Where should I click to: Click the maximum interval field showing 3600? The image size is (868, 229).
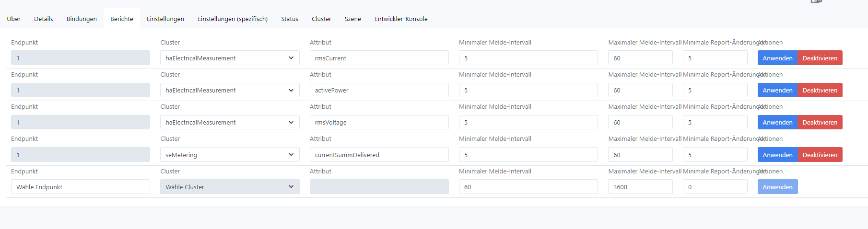pos(640,187)
